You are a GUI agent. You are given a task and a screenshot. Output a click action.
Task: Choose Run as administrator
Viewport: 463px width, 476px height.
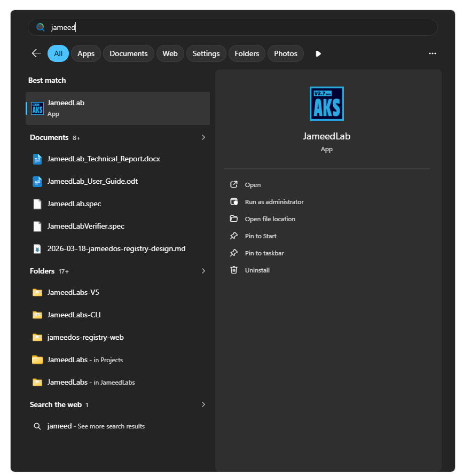[x=274, y=202]
